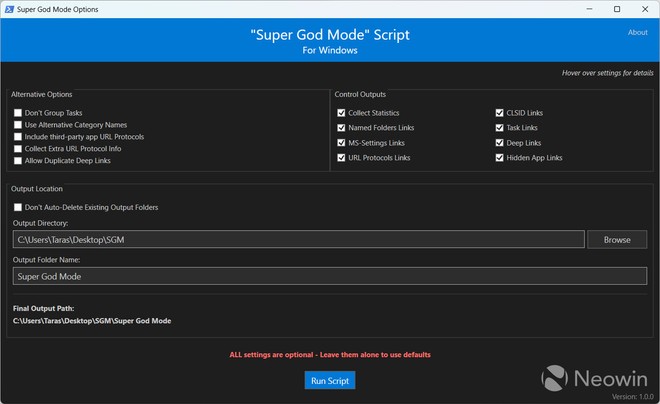The height and width of the screenshot is (404, 660).
Task: Check Don't Auto-Delete Existing Output Folders
Action: pos(18,207)
